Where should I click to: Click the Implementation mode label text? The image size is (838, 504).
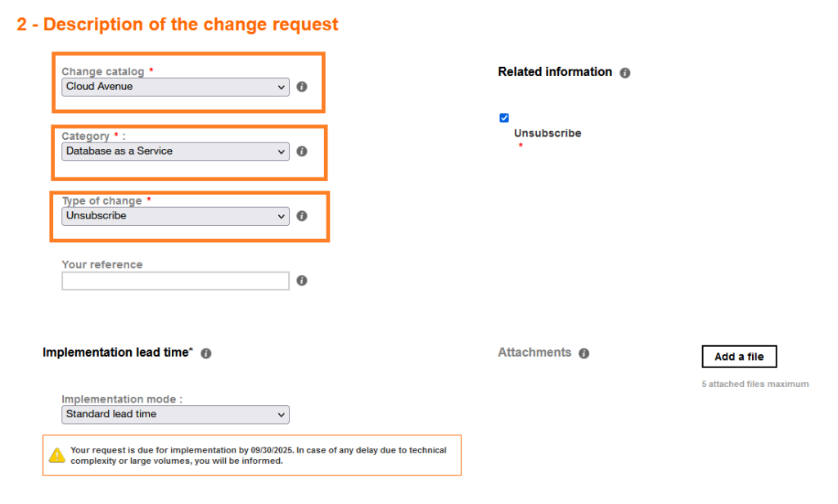(x=122, y=399)
